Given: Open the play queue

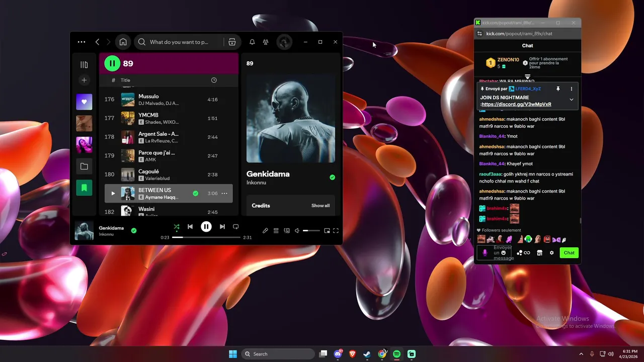Looking at the screenshot, I should pyautogui.click(x=276, y=231).
